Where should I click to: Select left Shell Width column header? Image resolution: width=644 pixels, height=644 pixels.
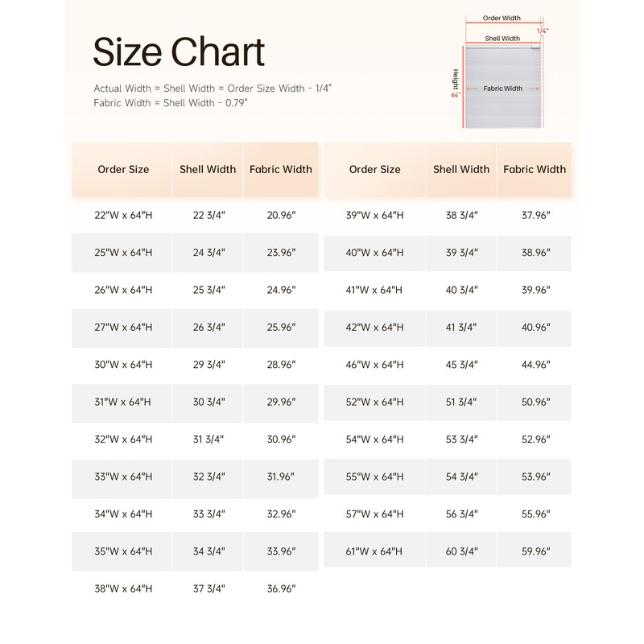click(208, 170)
